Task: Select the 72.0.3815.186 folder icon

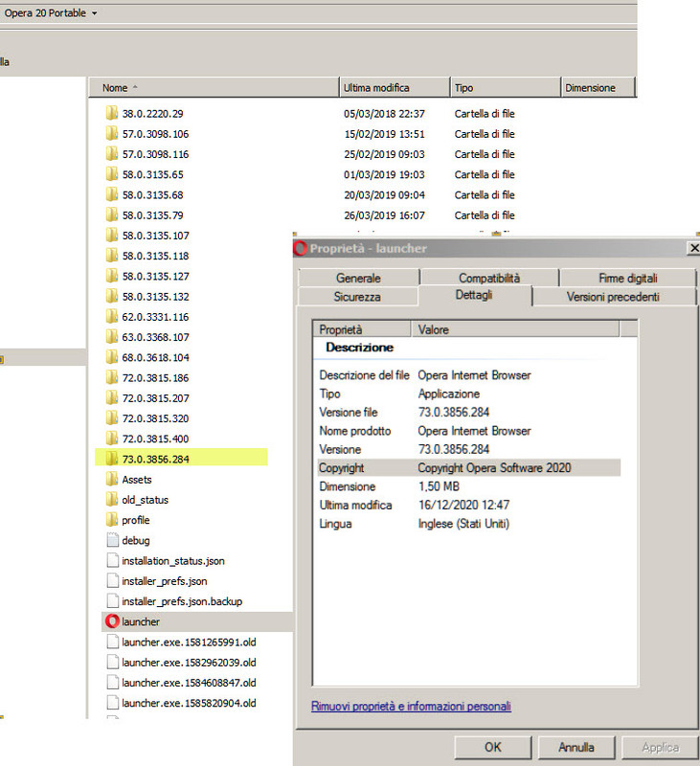Action: coord(112,377)
